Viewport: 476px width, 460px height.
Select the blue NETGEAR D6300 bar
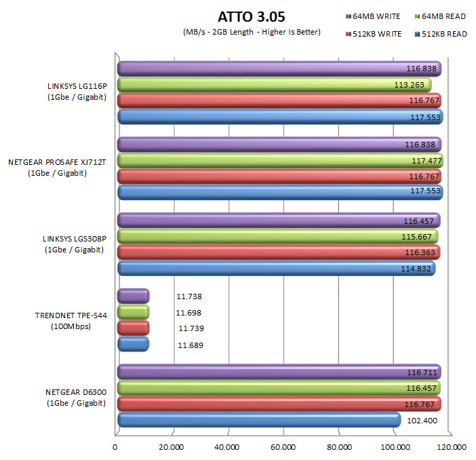(x=259, y=420)
